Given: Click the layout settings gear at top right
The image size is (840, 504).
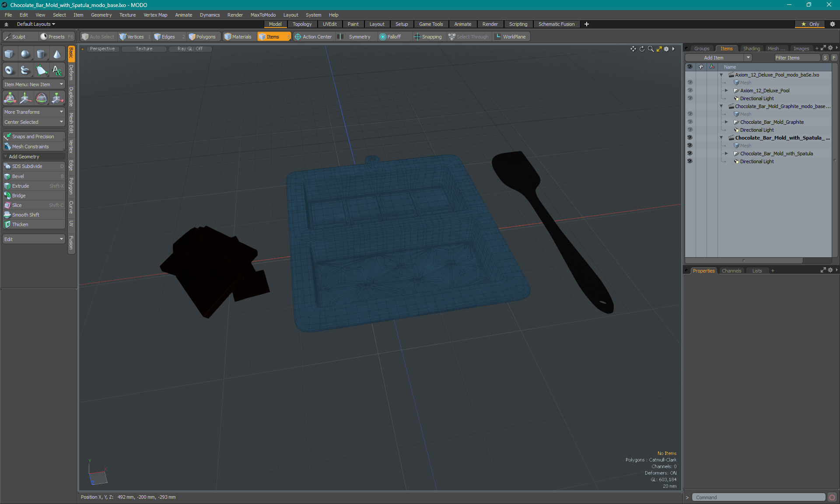Looking at the screenshot, I should [x=833, y=24].
